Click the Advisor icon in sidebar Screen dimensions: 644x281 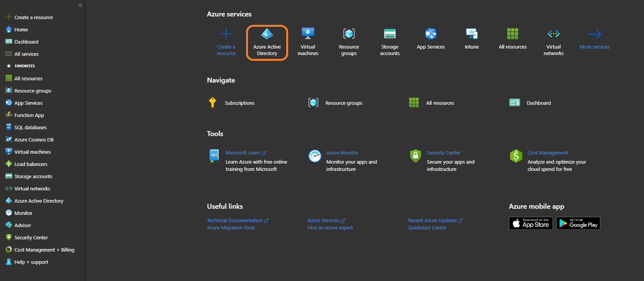pos(9,225)
